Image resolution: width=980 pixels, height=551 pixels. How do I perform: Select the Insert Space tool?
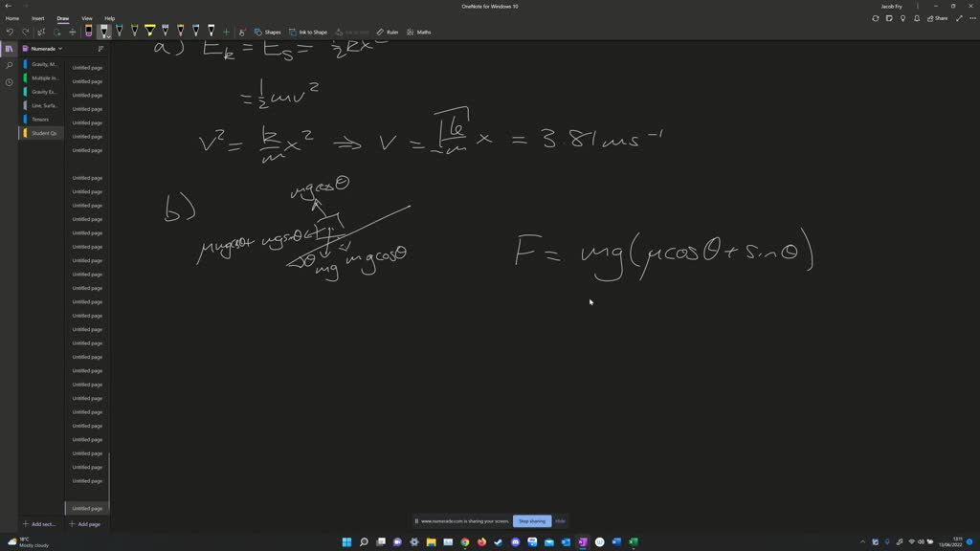pyautogui.click(x=73, y=32)
